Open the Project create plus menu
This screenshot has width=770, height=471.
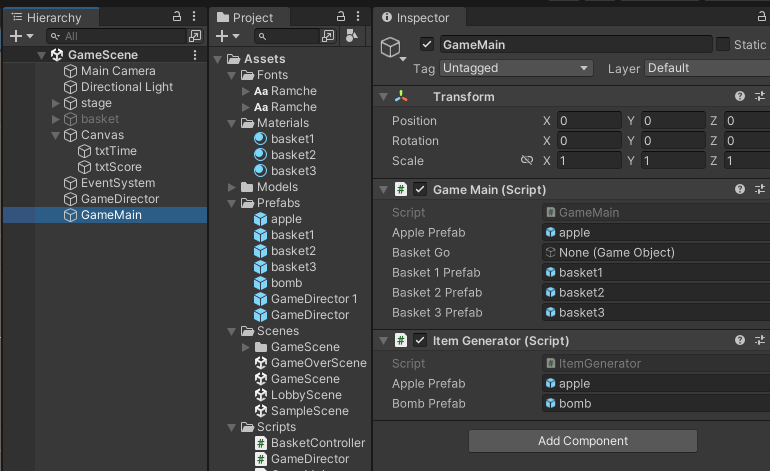(x=227, y=36)
